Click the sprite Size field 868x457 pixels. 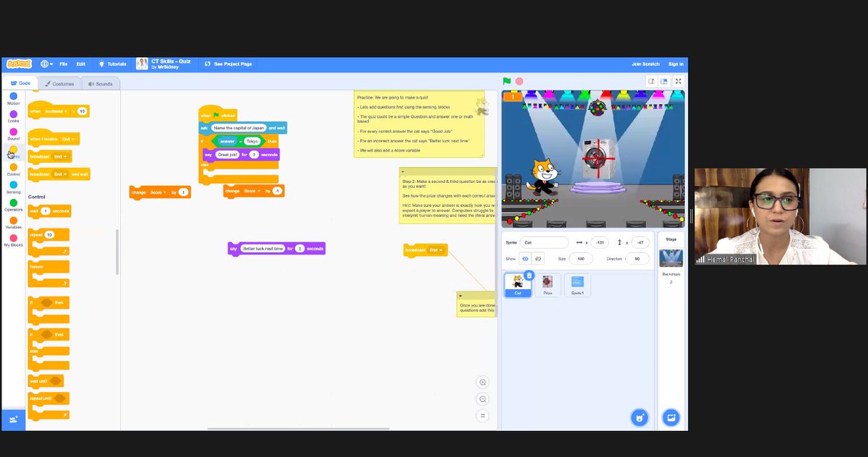[581, 258]
